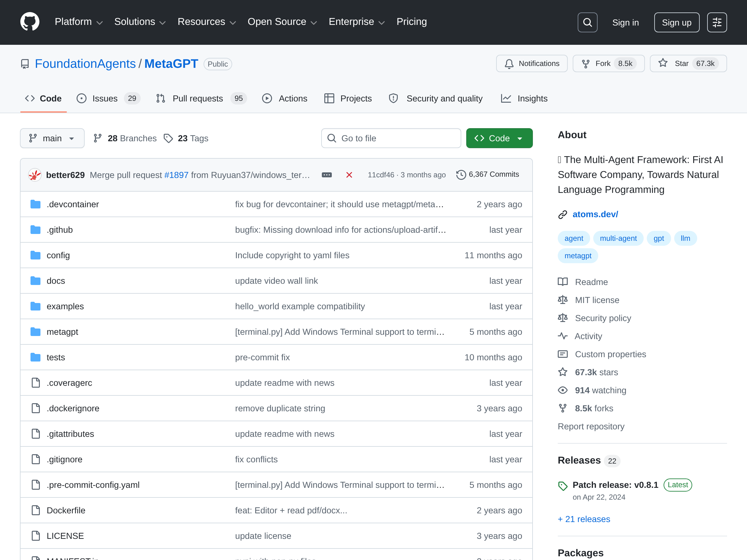This screenshot has width=747, height=560.
Task: Open the metagpt folder
Action: [x=62, y=332]
